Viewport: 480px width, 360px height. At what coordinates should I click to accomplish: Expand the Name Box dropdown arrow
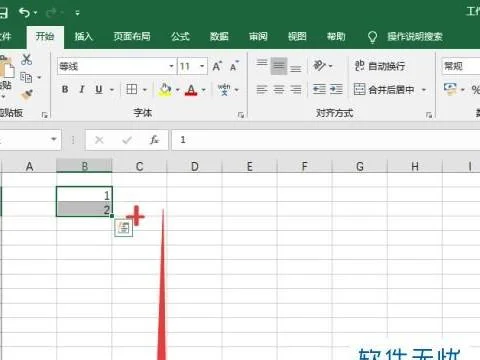coord(54,139)
